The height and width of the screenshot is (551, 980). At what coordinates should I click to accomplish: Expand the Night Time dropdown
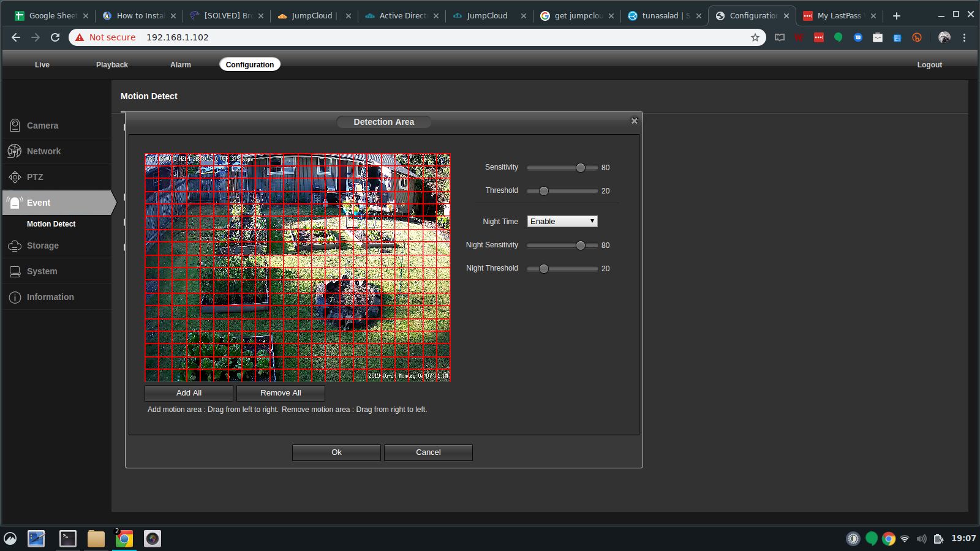(562, 222)
